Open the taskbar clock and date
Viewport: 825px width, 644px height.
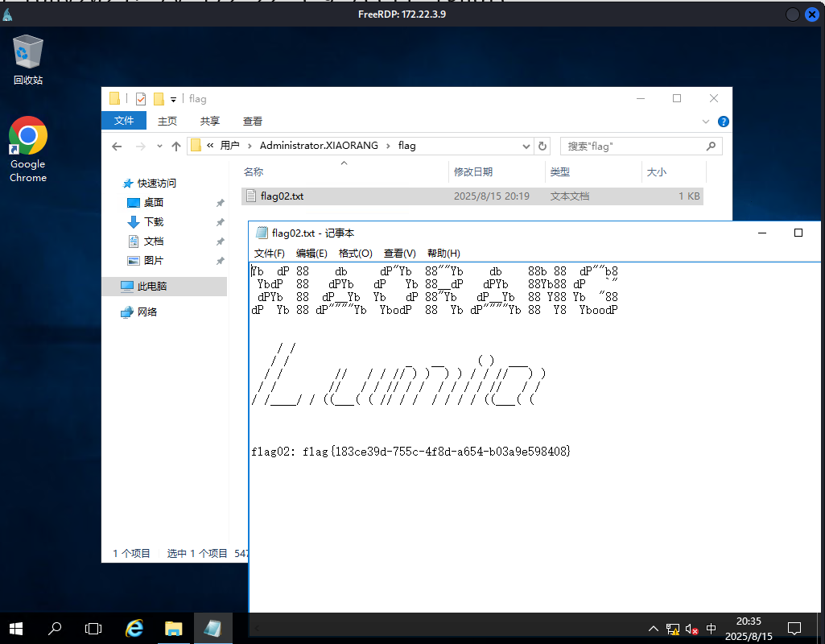(x=749, y=629)
